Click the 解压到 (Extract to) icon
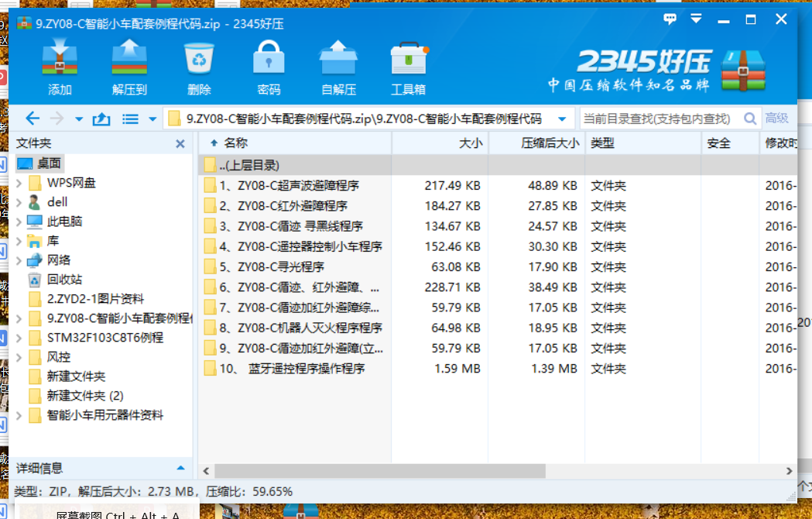 pos(129,57)
